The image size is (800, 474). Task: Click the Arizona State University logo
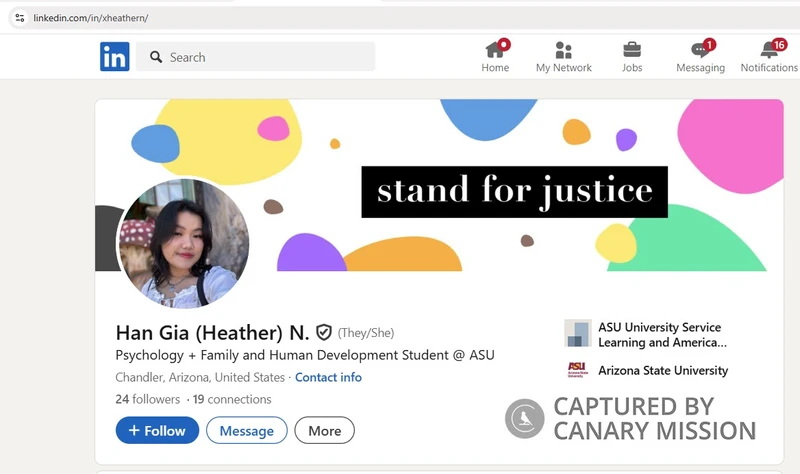point(578,370)
